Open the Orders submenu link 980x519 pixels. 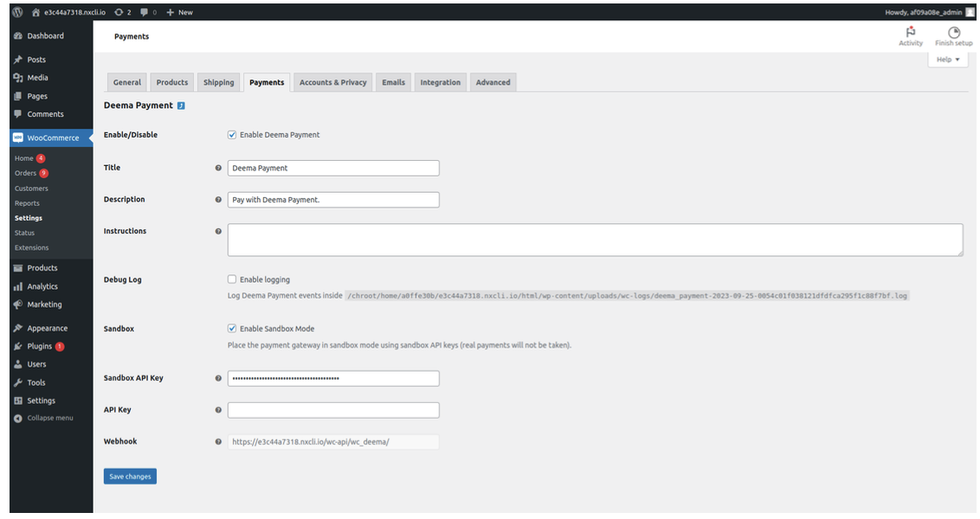pyautogui.click(x=26, y=173)
